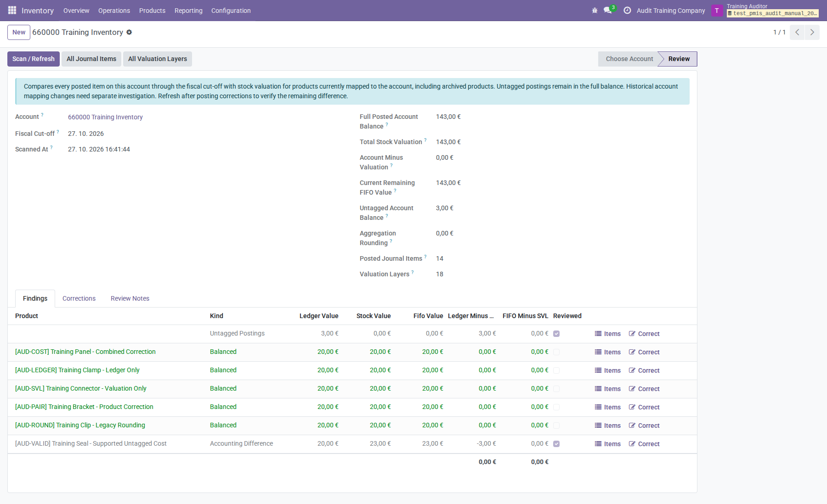Image resolution: width=827 pixels, height=504 pixels.
Task: Toggle Reviewed checkbox for Untagged Postings
Action: 556,334
